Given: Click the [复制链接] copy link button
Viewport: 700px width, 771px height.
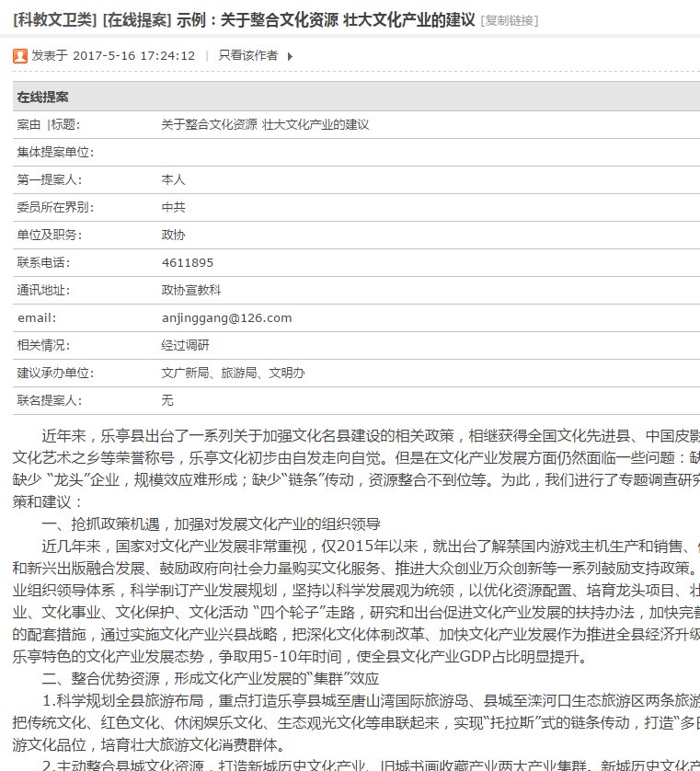Looking at the screenshot, I should pyautogui.click(x=510, y=20).
